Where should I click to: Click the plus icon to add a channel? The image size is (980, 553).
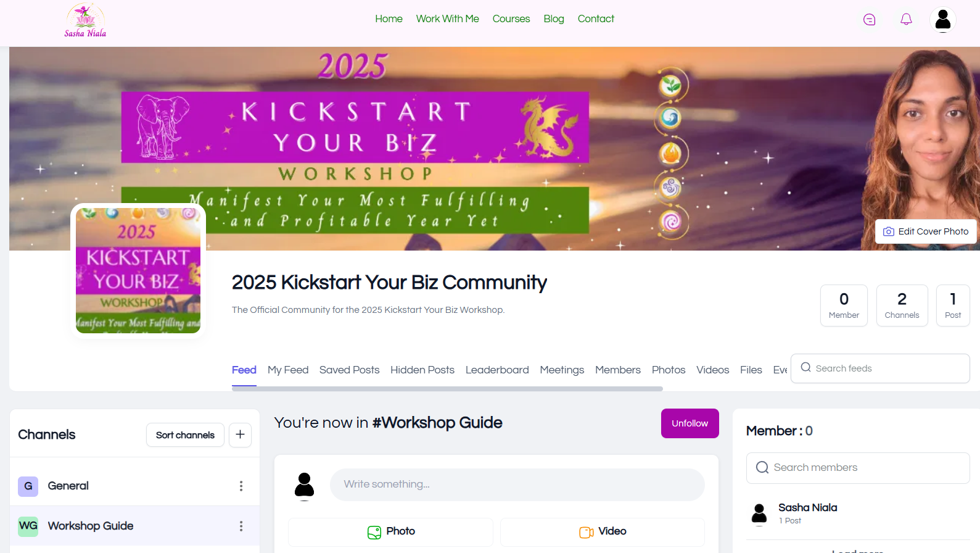(x=240, y=434)
